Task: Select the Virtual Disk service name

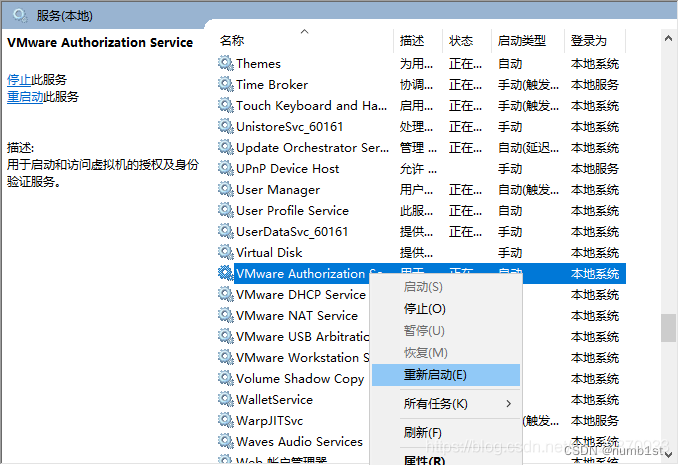Action: [269, 252]
